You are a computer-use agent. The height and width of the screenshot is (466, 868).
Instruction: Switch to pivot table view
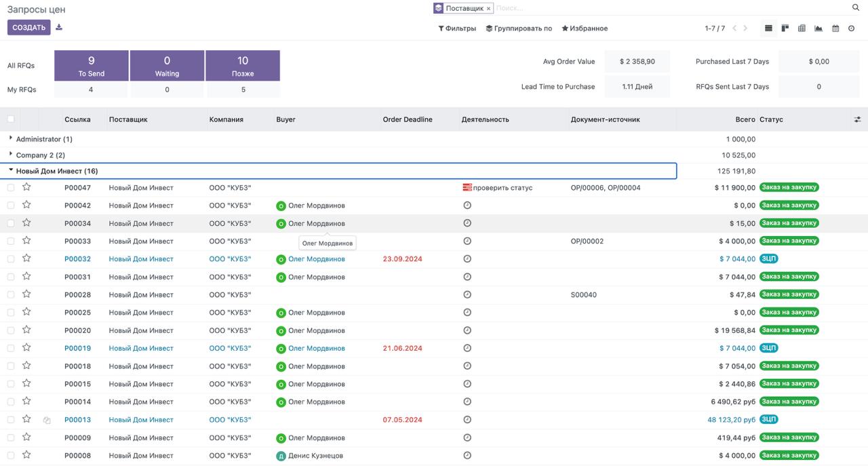802,28
